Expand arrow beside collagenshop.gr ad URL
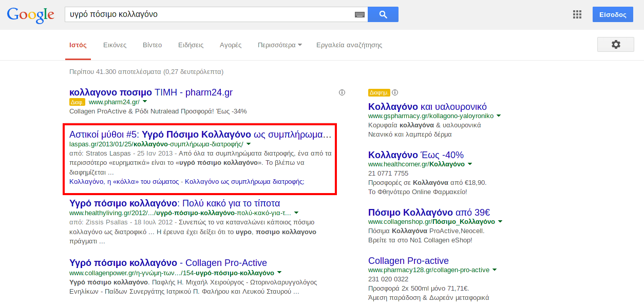The height and width of the screenshot is (305, 644). click(x=500, y=221)
